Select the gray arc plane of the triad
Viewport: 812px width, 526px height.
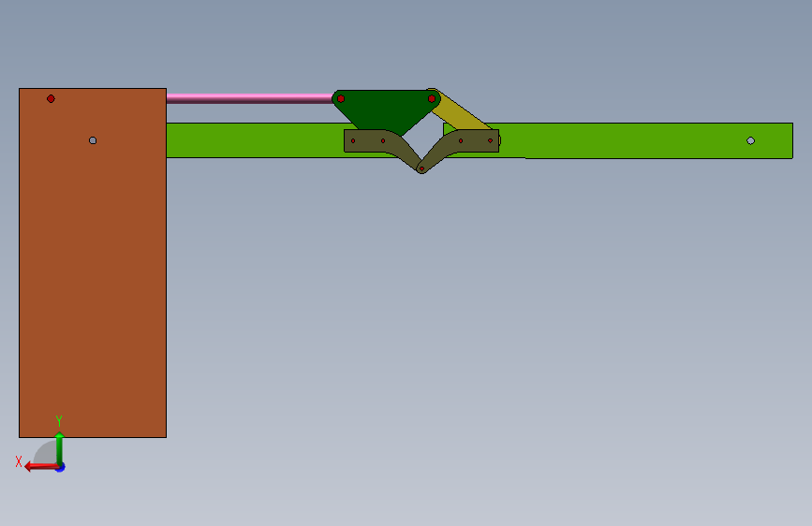point(46,453)
